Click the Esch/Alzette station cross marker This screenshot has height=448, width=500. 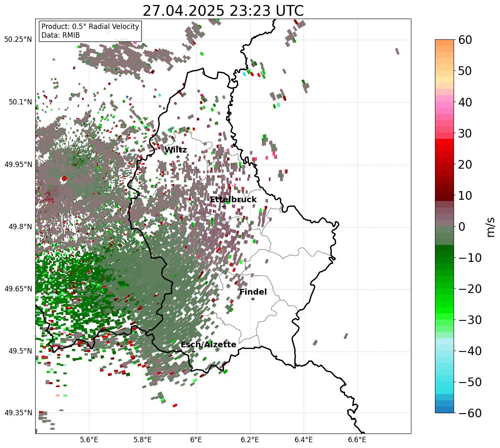point(193,351)
